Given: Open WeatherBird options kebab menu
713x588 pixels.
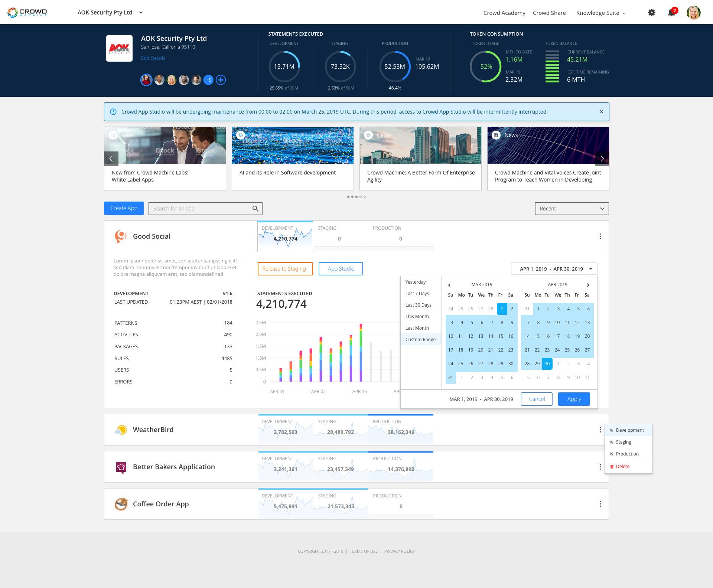Looking at the screenshot, I should (x=600, y=429).
